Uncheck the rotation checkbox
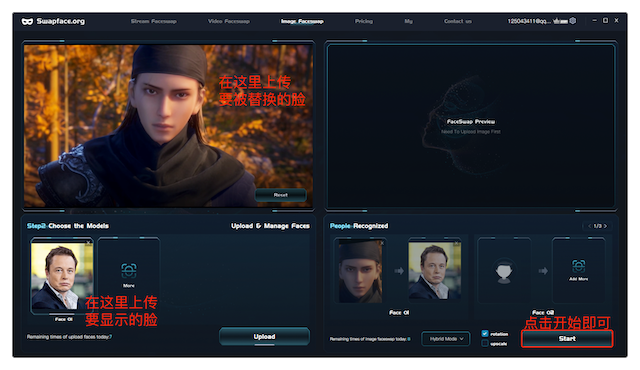The width and height of the screenshot is (640, 370). [485, 334]
